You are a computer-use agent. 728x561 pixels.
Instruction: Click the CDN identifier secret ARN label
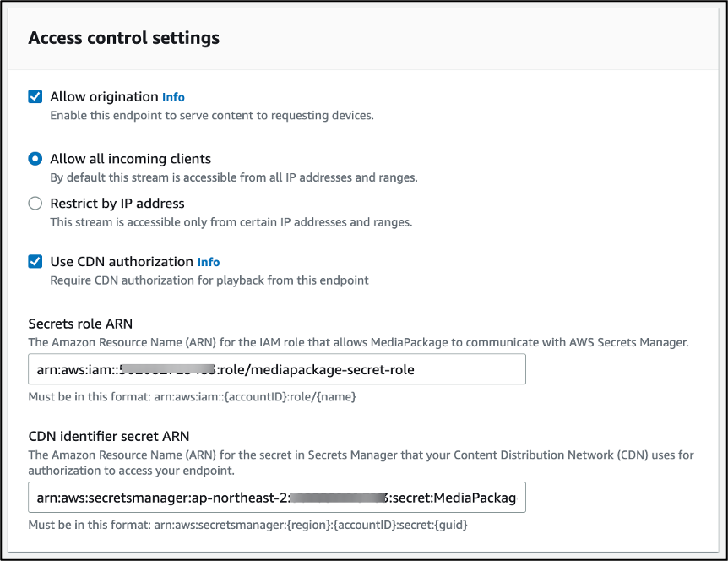[108, 437]
